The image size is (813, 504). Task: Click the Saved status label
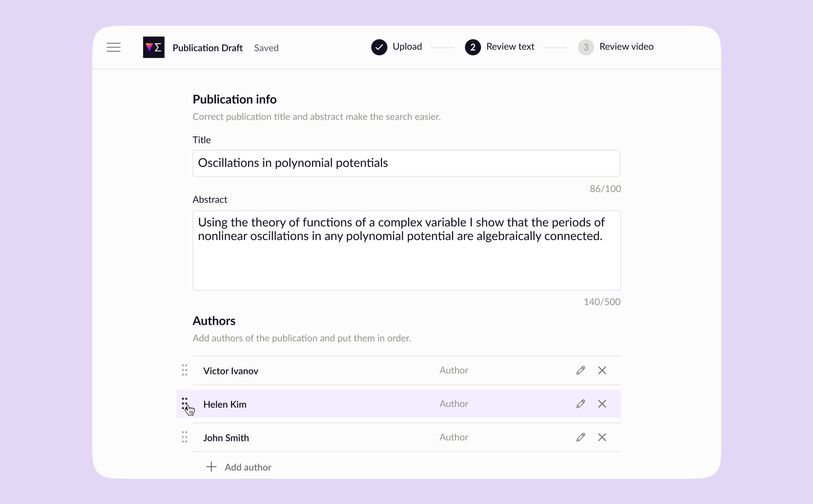pos(266,48)
